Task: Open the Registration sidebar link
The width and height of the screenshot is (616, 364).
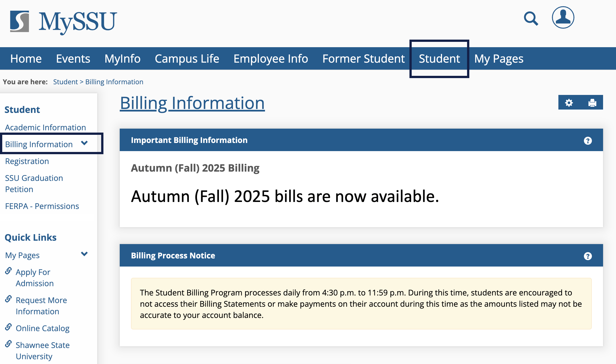Action: point(27,161)
